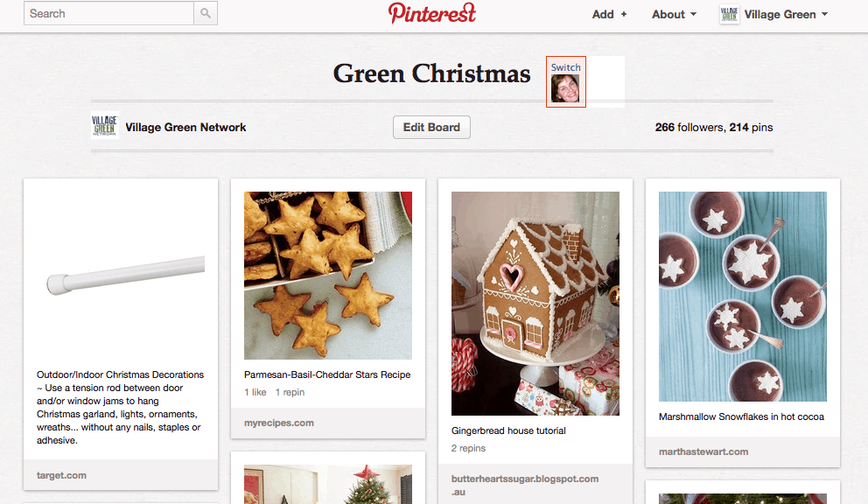Open the hot cocoa snowflakes pin image

coord(743,297)
